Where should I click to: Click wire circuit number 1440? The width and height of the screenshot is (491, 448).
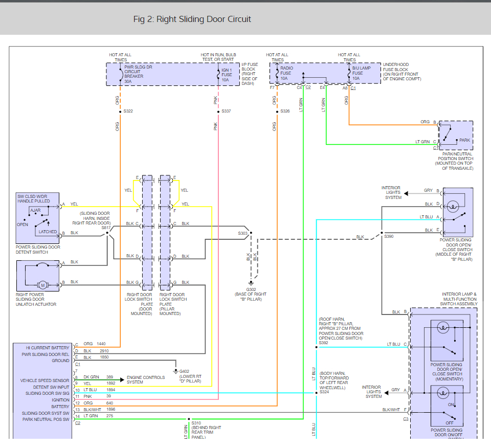pos(101,344)
